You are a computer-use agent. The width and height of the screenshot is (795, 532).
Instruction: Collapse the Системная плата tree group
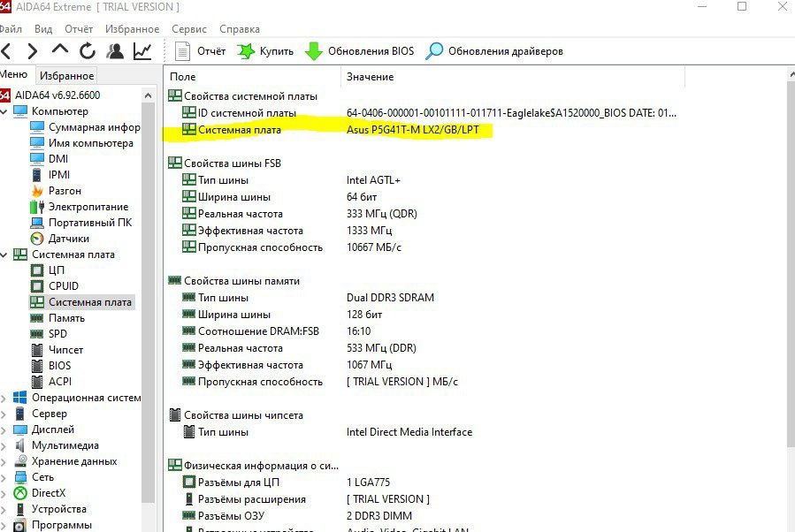pyautogui.click(x=4, y=255)
